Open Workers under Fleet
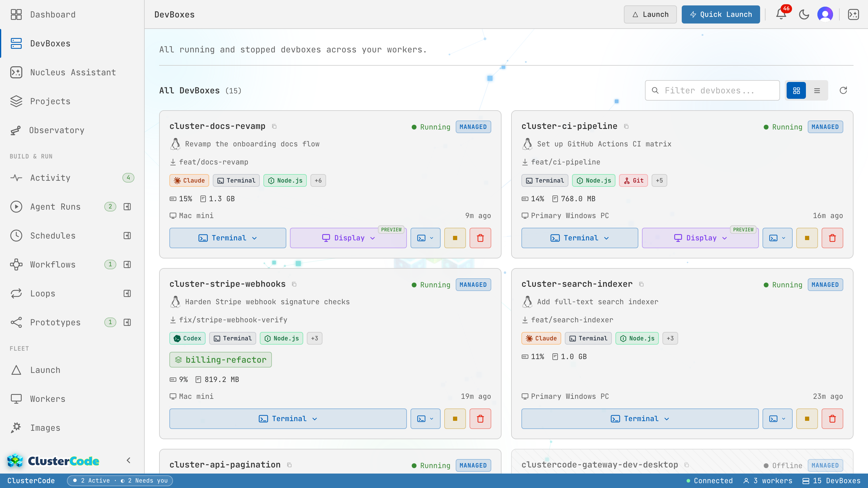This screenshot has height=488, width=868. [x=72, y=399]
